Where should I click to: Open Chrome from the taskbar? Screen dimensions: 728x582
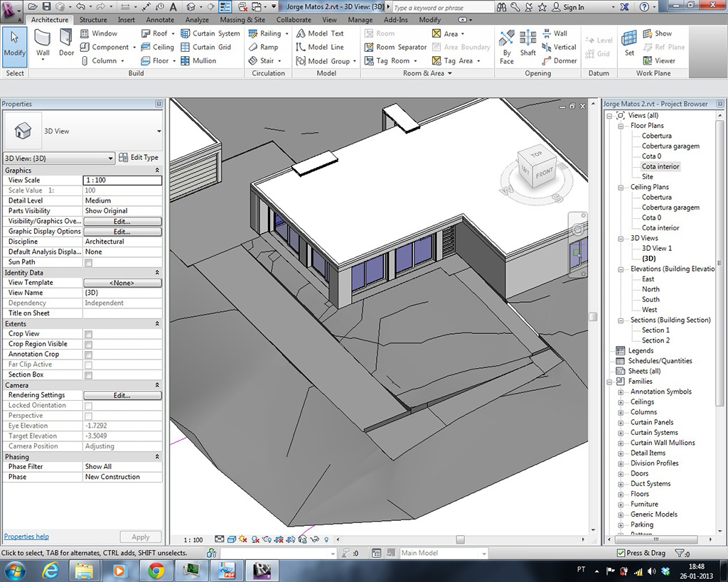(x=155, y=570)
